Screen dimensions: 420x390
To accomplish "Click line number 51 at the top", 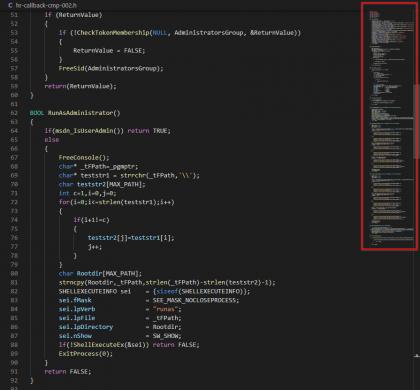I will point(14,15).
